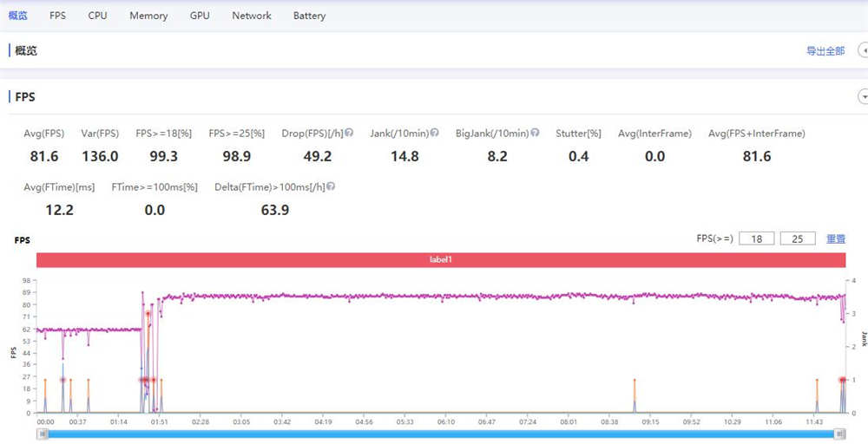868x444 pixels.
Task: Click the Jank value 14.8
Action: coord(404,156)
